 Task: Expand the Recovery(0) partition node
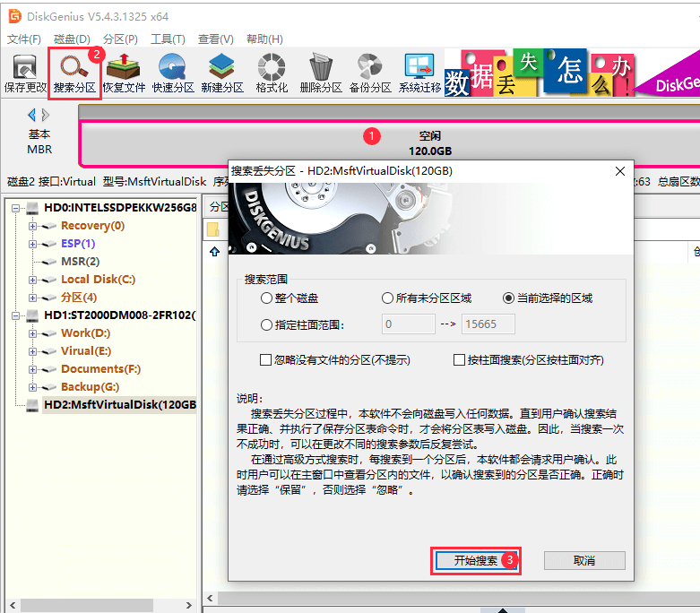[32, 226]
